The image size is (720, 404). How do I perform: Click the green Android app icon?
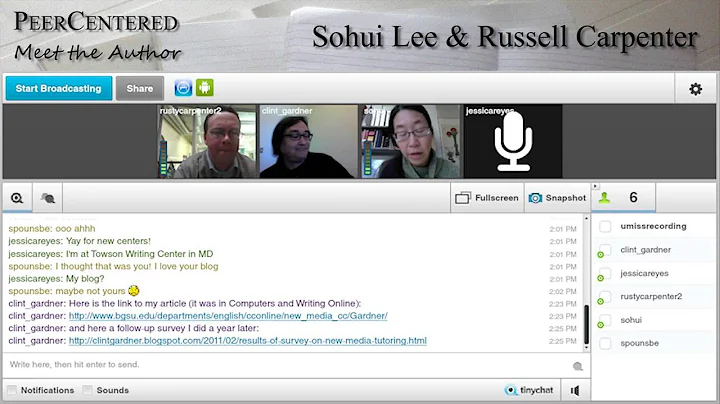coord(205,88)
